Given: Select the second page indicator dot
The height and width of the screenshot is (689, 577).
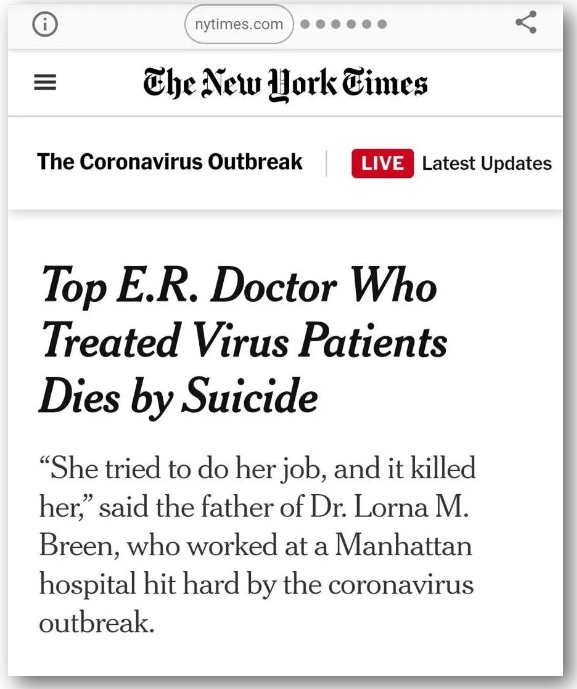Looking at the screenshot, I should [320, 24].
